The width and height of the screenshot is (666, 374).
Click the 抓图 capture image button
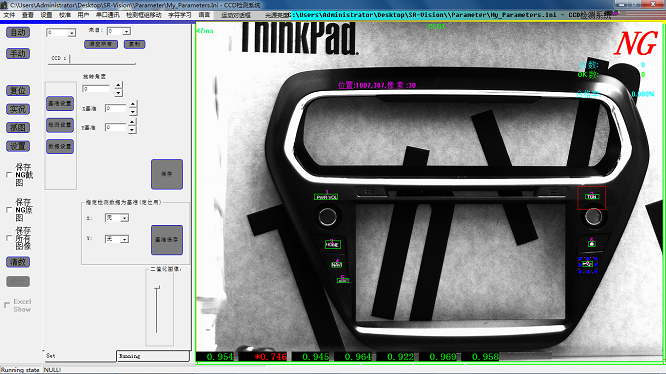18,127
